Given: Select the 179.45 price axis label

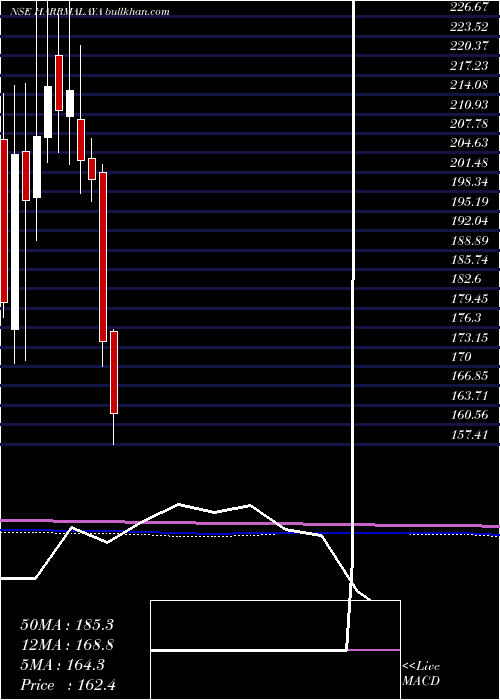Looking at the screenshot, I should [x=470, y=299].
